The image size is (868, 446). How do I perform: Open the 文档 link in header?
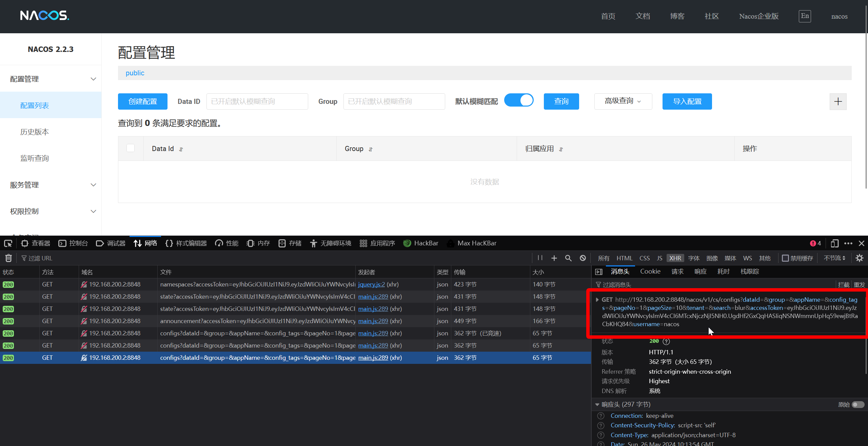click(x=643, y=16)
